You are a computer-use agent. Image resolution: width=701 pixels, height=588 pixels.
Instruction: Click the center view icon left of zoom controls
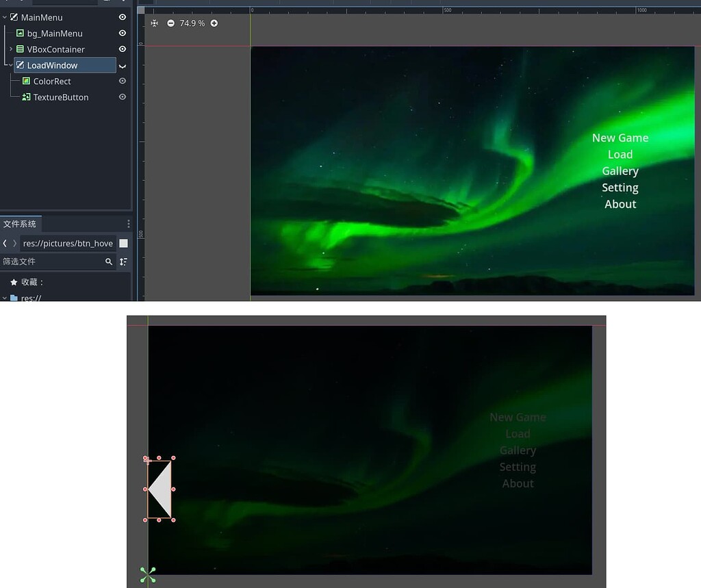click(x=155, y=23)
